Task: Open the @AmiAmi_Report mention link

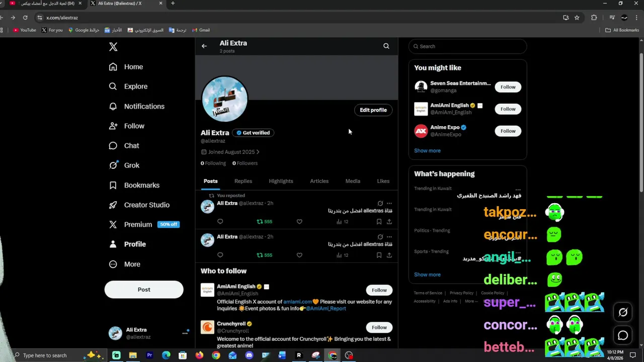Action: 326,308
